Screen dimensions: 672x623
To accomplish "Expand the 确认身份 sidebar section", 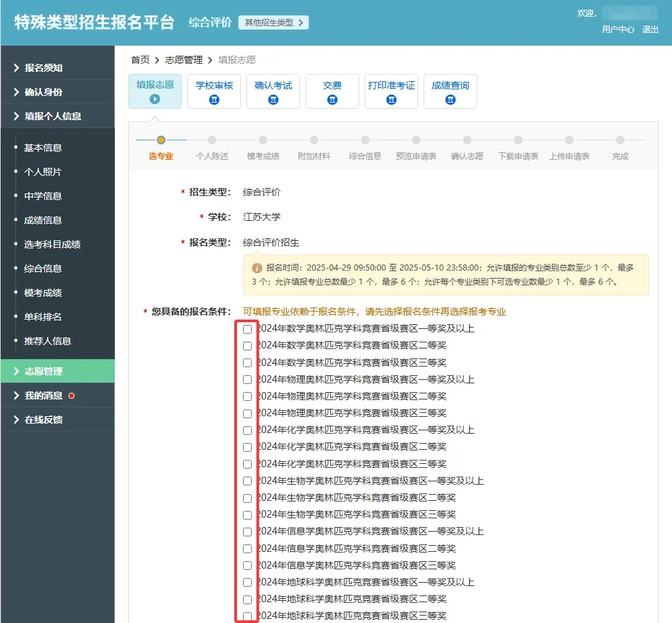I will [x=58, y=92].
